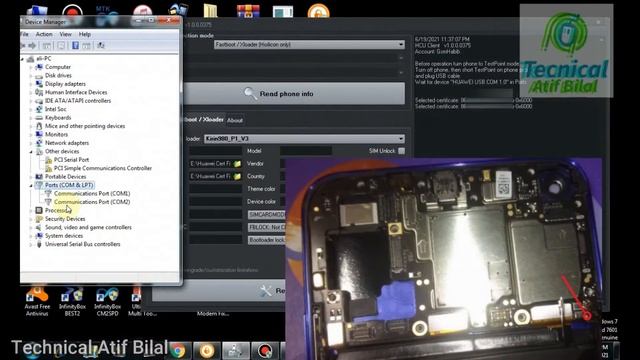Click the dark field left of Device color
This screenshot has width=640, height=360.
[x=216, y=202]
